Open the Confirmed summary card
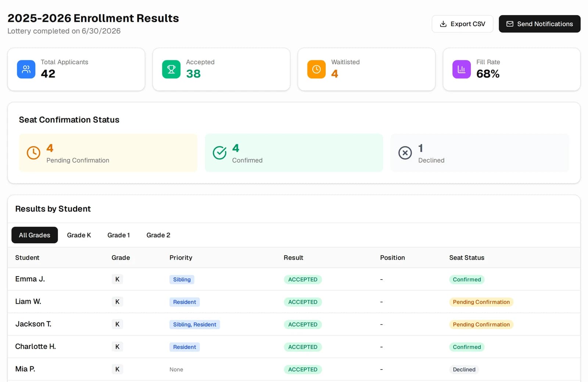The image size is (588, 382). click(x=294, y=153)
